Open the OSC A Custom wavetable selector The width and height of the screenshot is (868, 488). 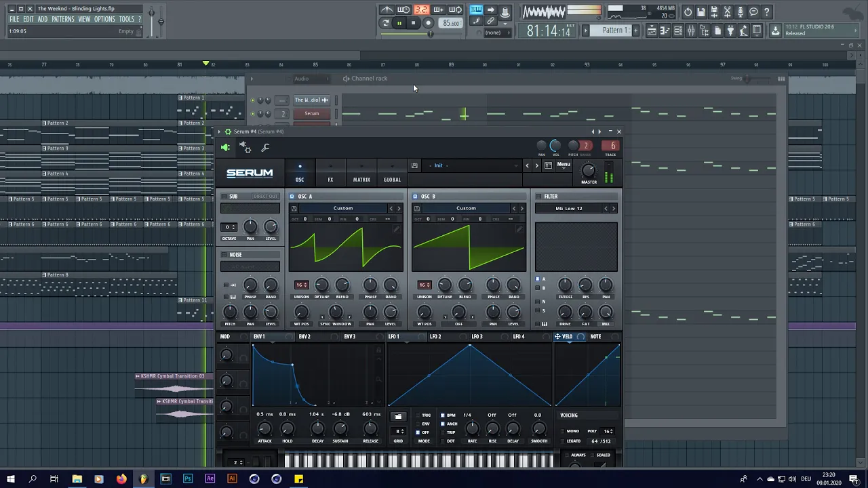tap(343, 208)
